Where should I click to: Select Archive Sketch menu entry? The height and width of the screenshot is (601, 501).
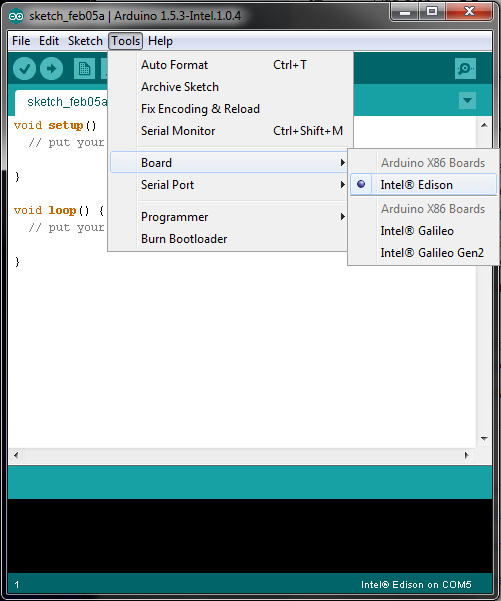pyautogui.click(x=229, y=87)
